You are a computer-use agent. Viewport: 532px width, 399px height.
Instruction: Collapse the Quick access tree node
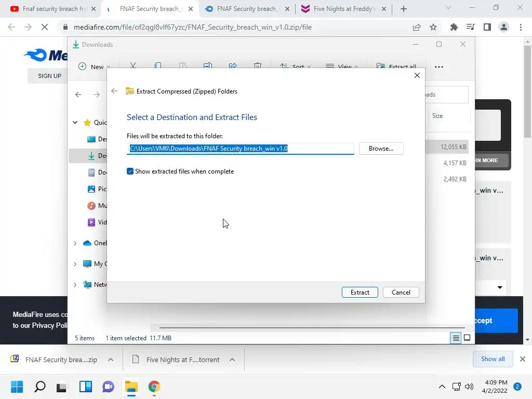[75, 123]
